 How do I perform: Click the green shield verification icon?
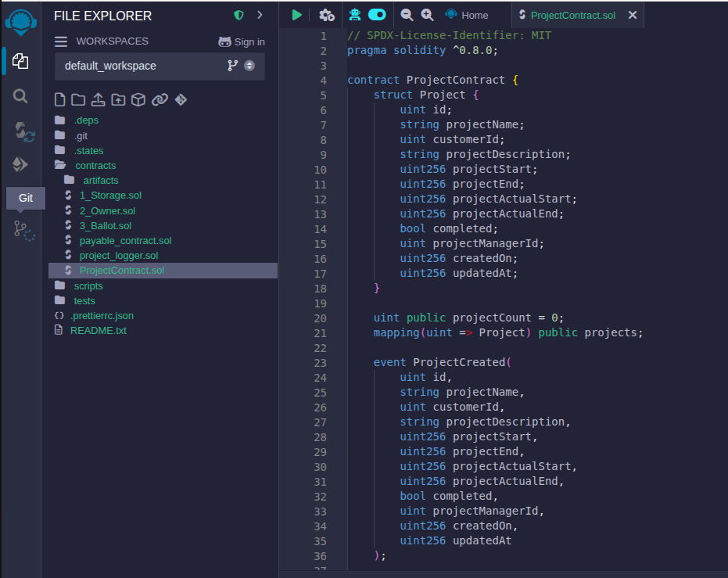[238, 16]
